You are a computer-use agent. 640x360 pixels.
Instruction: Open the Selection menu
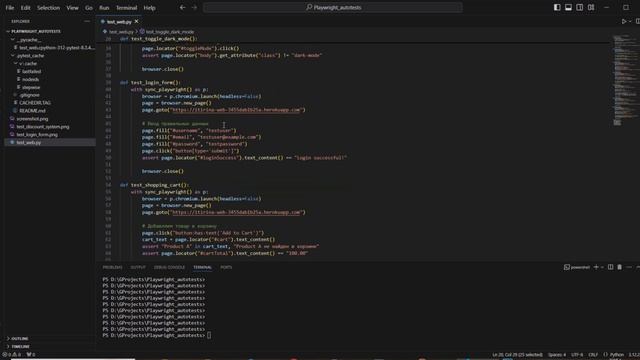[x=48, y=8]
